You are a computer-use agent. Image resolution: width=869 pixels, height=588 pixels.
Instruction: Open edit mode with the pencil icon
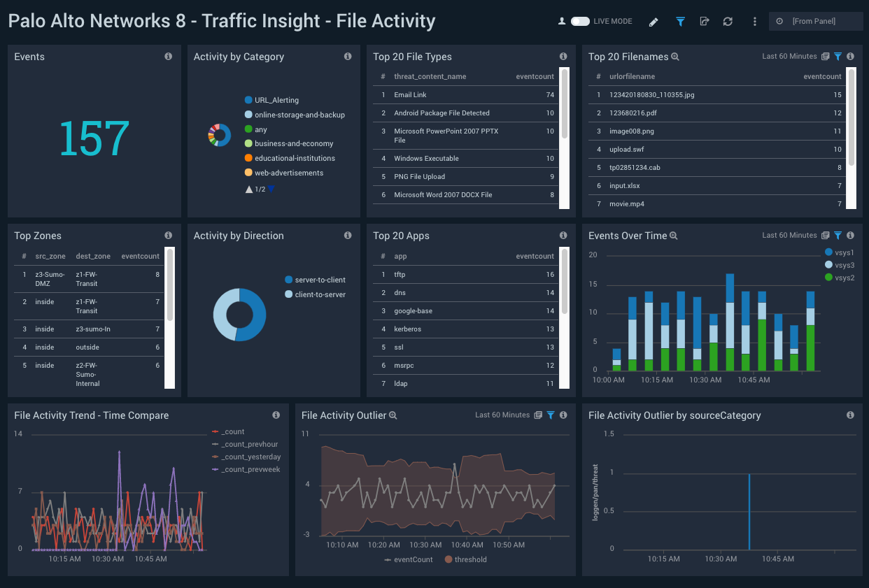[653, 22]
